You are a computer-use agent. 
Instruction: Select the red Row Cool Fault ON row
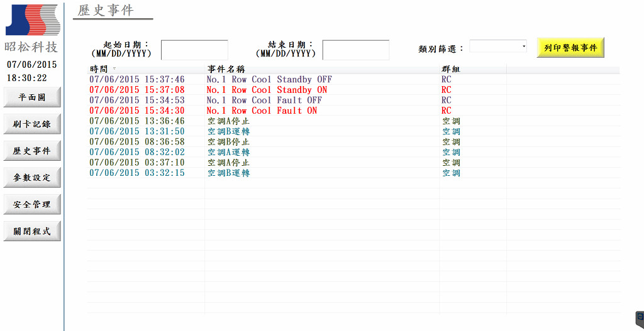tap(353, 111)
